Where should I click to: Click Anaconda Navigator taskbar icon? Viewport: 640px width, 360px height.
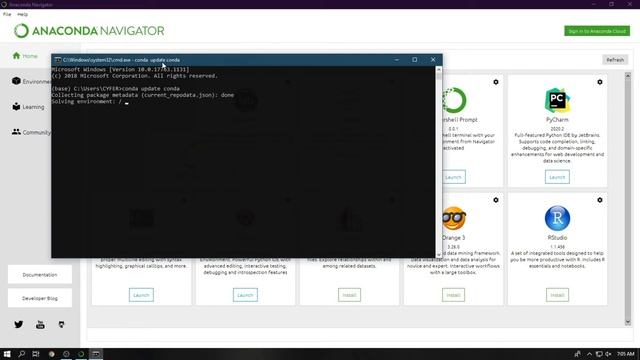[81, 354]
